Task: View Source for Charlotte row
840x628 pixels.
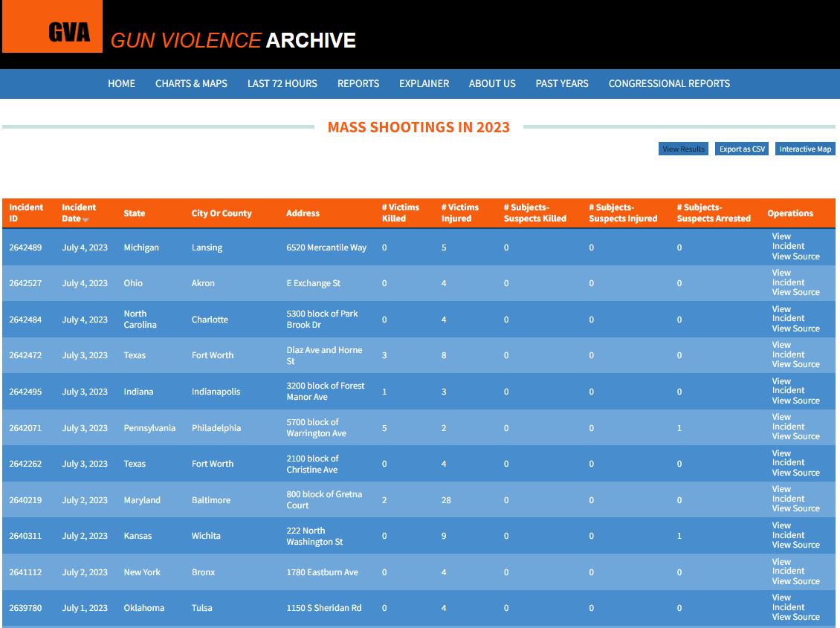Action: coord(795,328)
